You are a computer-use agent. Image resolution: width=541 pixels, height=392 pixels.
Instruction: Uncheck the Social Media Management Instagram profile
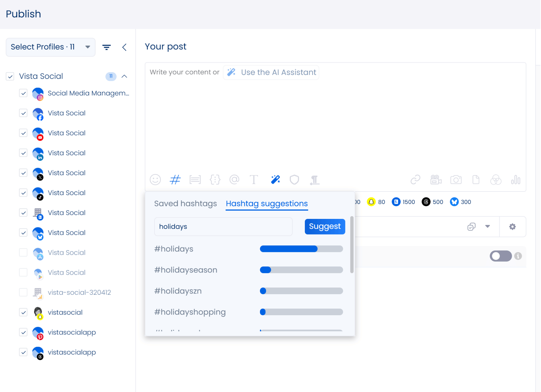pyautogui.click(x=23, y=93)
